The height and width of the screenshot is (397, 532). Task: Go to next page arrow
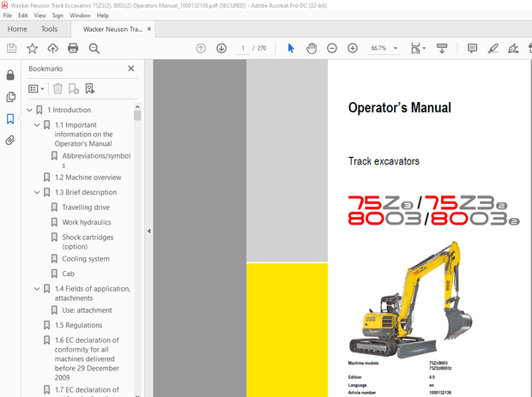[x=221, y=49]
